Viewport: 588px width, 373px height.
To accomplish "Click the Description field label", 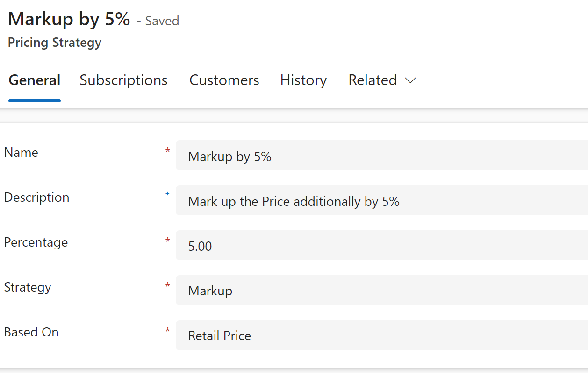I will tap(36, 197).
